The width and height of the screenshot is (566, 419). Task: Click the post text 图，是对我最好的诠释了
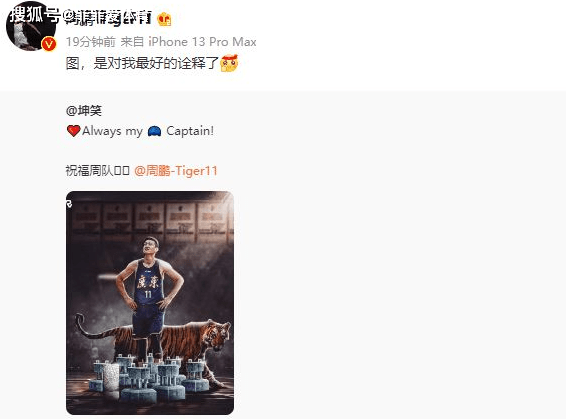click(143, 64)
